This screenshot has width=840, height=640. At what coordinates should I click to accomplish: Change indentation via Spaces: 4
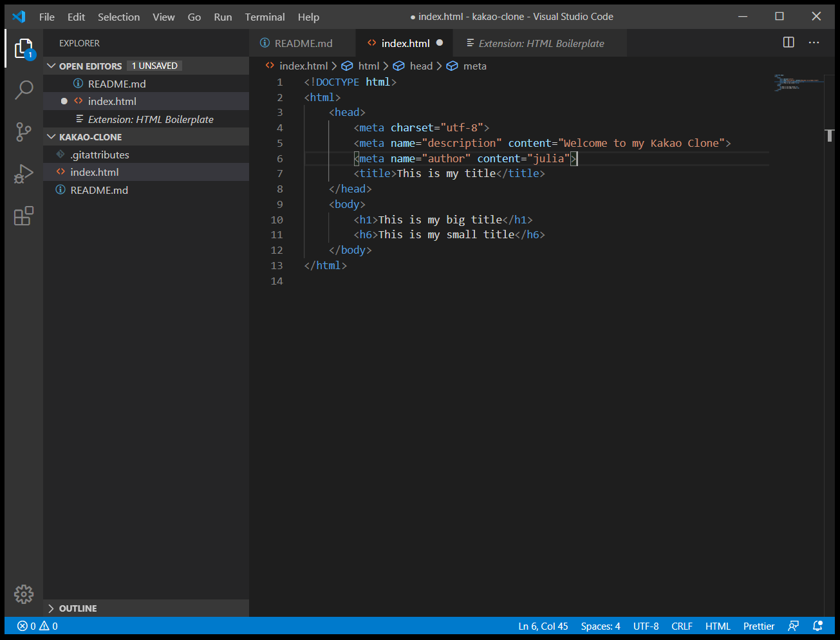tap(601, 626)
